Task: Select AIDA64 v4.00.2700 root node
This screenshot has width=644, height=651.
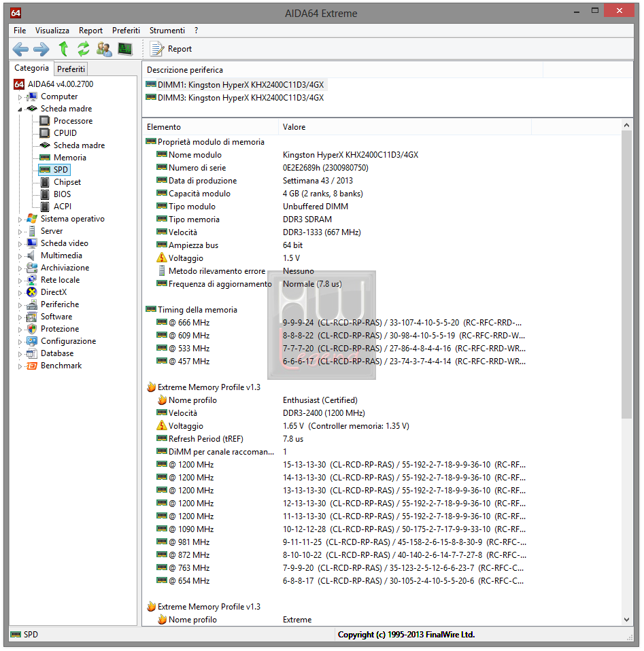Action: tap(61, 84)
